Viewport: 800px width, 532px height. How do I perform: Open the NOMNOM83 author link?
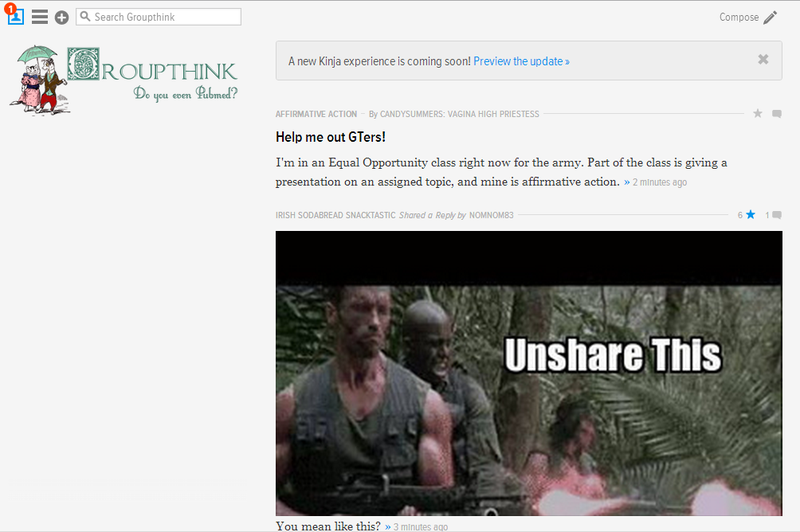[x=491, y=215]
